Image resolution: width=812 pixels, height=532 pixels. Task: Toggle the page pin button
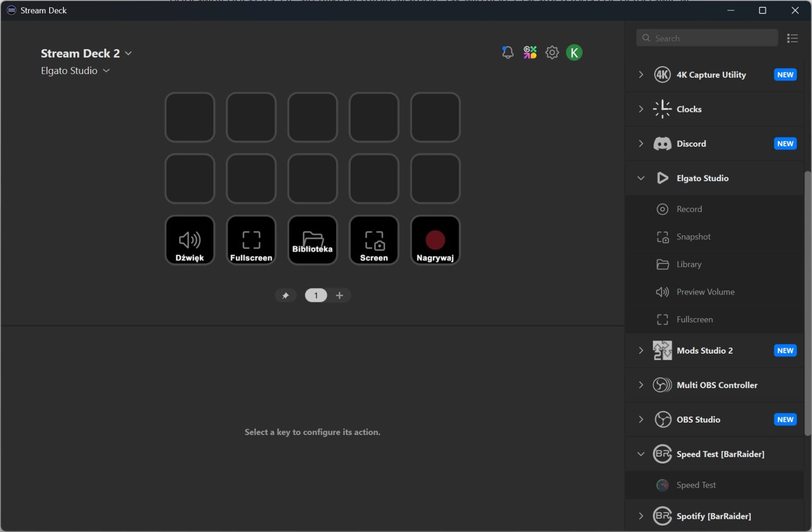point(285,296)
